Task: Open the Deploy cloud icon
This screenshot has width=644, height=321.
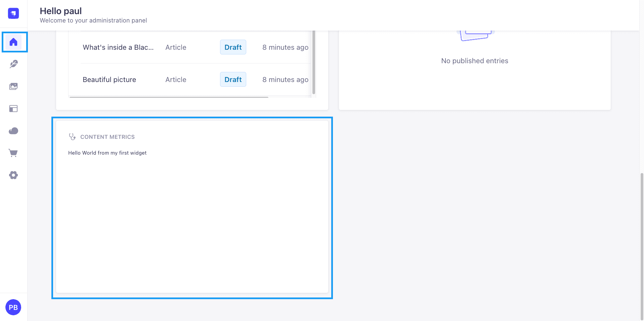Action: [13, 131]
